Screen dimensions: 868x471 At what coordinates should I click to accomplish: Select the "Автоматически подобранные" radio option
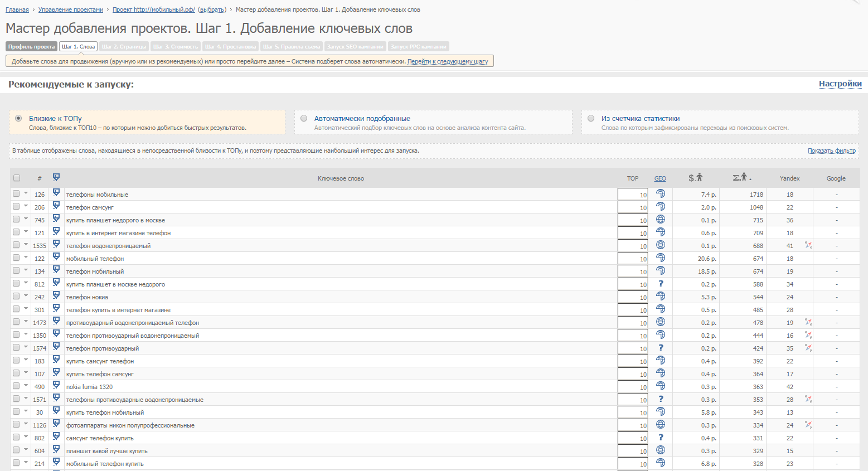point(304,118)
